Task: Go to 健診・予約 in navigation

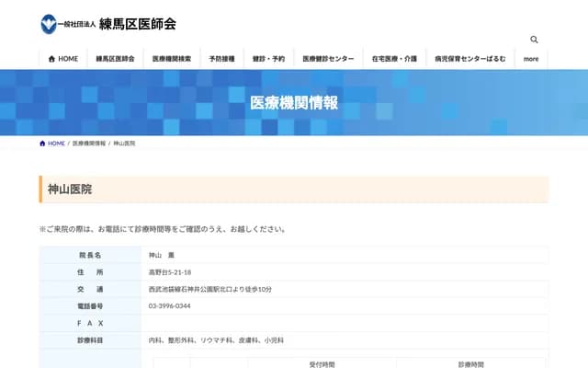Action: 269,59
